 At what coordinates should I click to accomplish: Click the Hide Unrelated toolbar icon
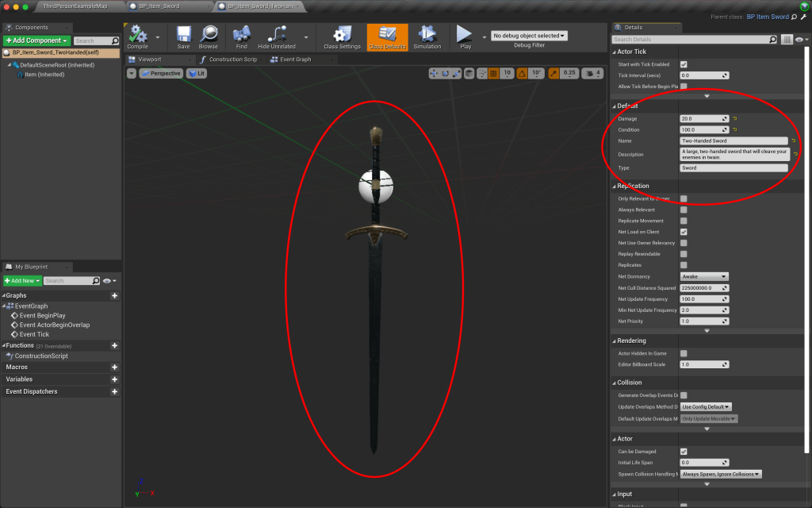tap(277, 33)
